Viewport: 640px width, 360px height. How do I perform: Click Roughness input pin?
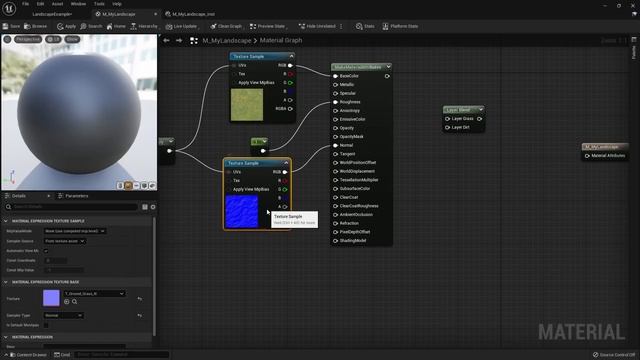tap(335, 102)
